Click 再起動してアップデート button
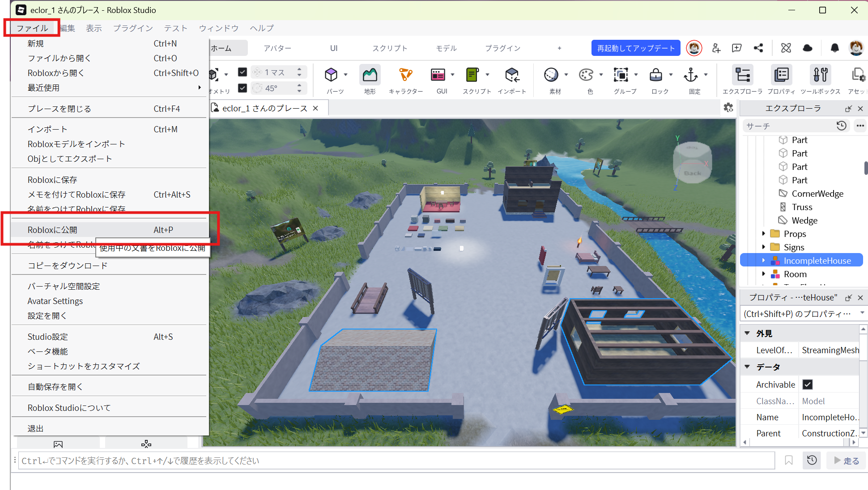This screenshot has height=490, width=868. tap(636, 48)
